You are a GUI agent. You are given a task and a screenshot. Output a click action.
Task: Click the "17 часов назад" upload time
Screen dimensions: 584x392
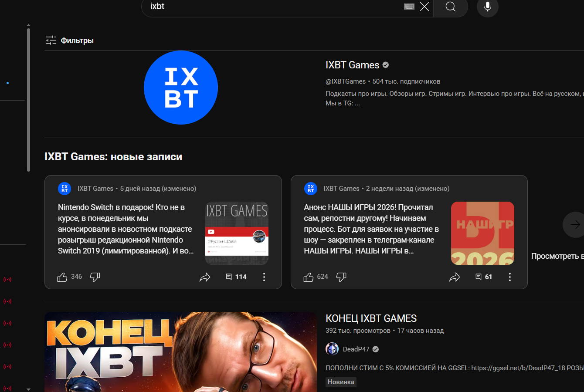tap(420, 331)
